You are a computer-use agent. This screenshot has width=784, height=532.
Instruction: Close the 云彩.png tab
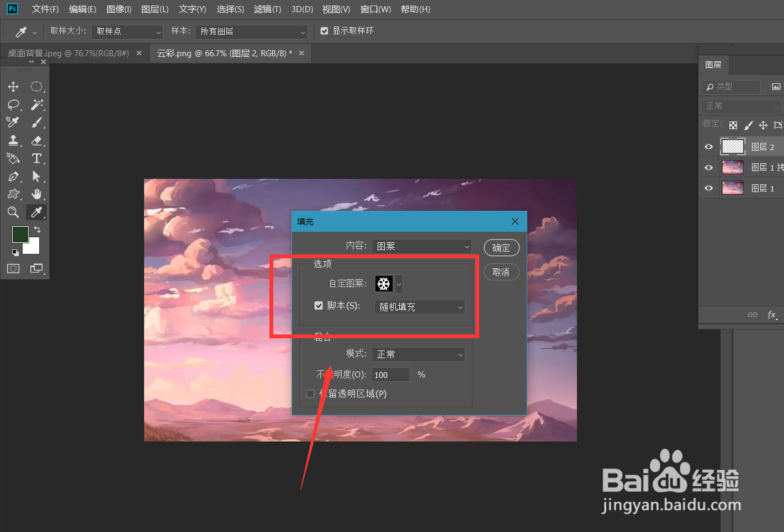tap(301, 53)
